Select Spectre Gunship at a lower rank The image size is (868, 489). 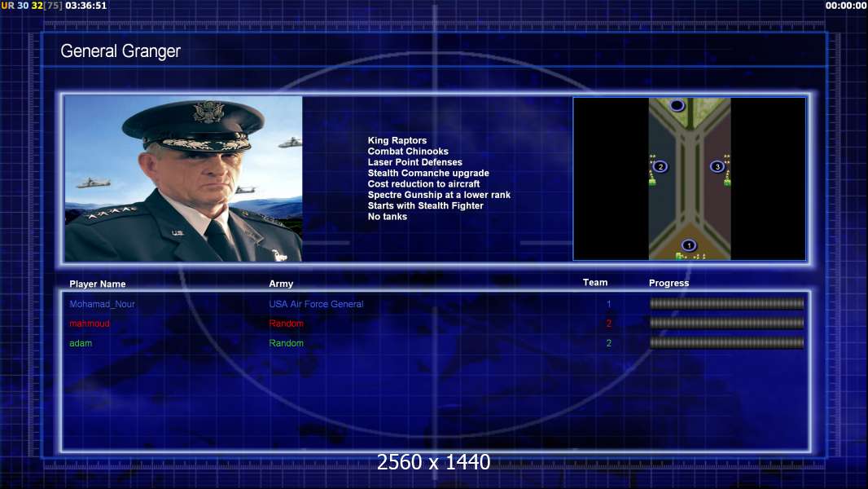tap(439, 195)
